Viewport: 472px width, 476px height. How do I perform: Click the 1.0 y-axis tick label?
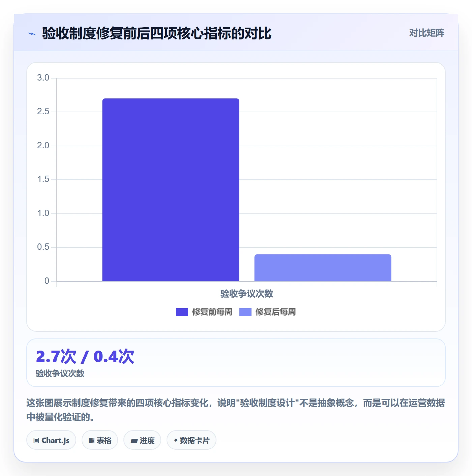coord(43,213)
